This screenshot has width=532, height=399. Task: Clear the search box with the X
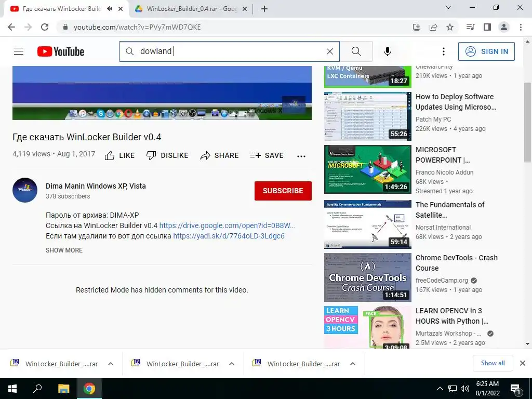click(330, 51)
